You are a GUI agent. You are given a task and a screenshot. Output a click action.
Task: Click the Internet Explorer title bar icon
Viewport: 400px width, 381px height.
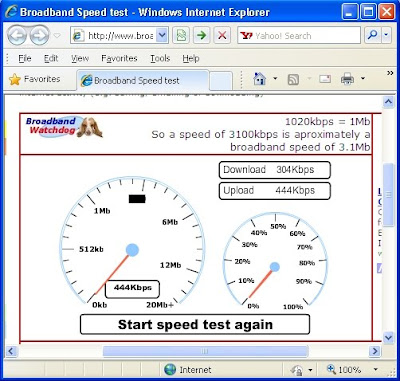pyautogui.click(x=11, y=12)
